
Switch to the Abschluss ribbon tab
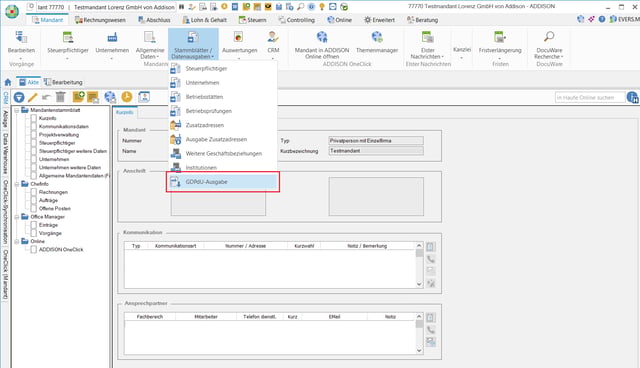point(154,20)
